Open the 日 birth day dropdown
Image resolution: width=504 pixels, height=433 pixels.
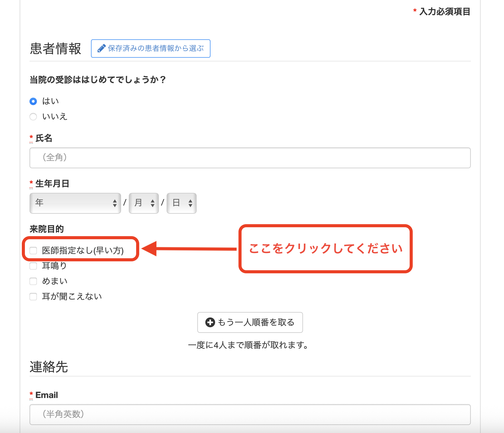[x=181, y=203]
